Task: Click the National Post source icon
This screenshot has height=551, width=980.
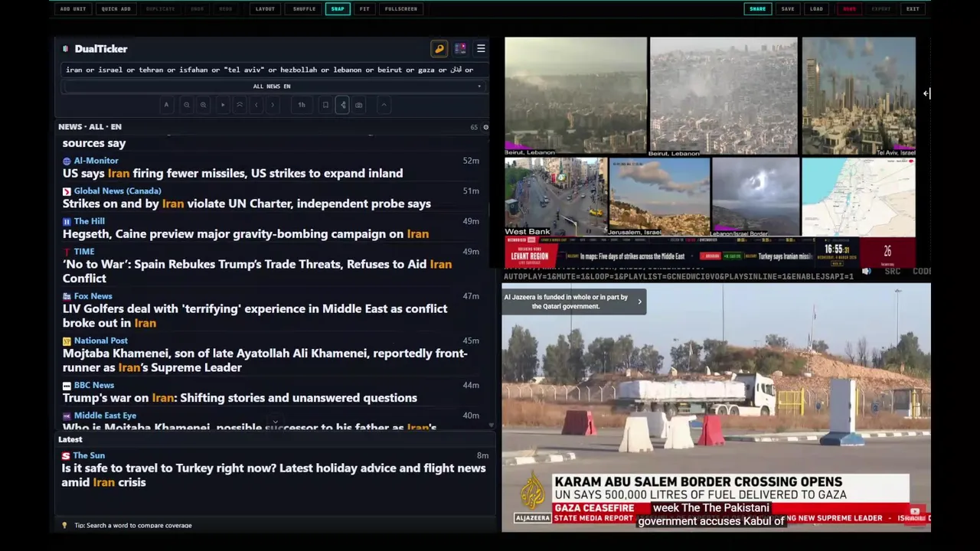Action: 67,341
